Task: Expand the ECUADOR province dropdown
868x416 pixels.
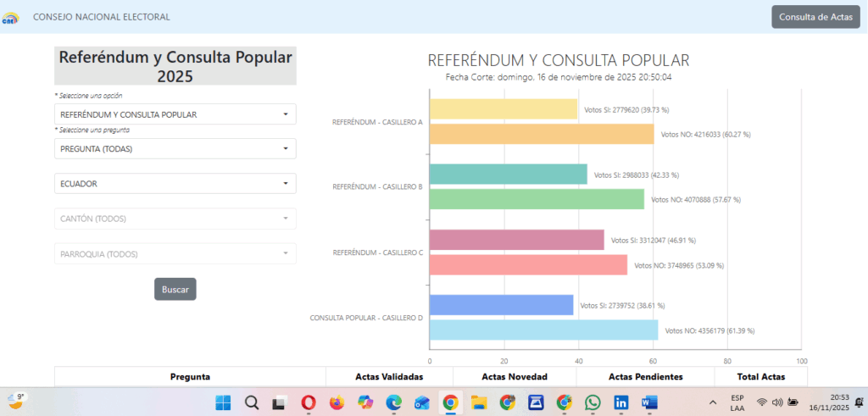Action: click(x=175, y=184)
